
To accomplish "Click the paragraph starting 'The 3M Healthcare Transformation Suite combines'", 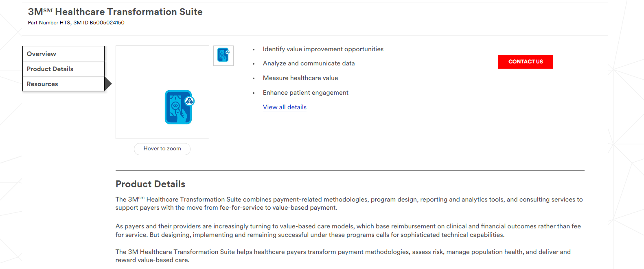I will tap(349, 204).
